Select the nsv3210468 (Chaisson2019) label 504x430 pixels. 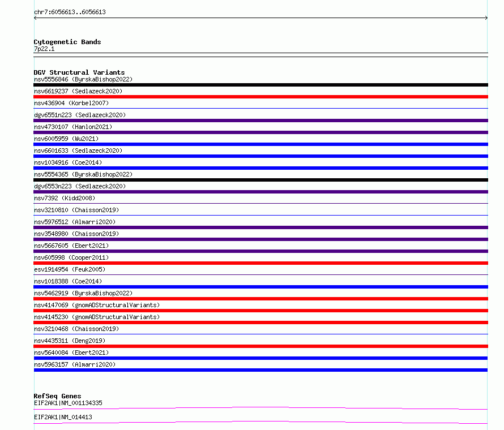tap(76, 329)
